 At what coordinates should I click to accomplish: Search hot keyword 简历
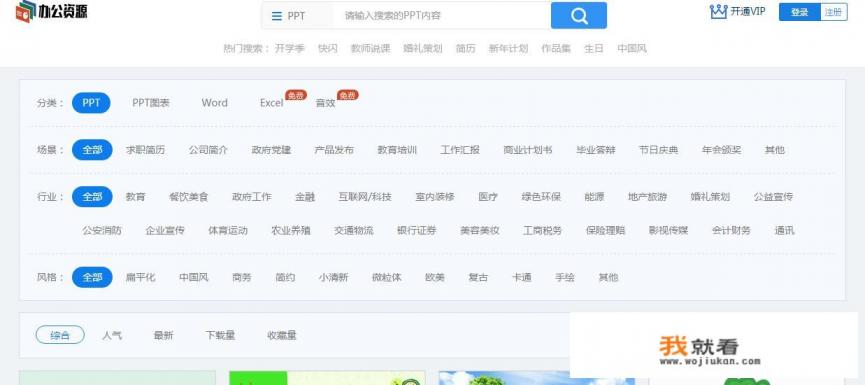pyautogui.click(x=465, y=49)
